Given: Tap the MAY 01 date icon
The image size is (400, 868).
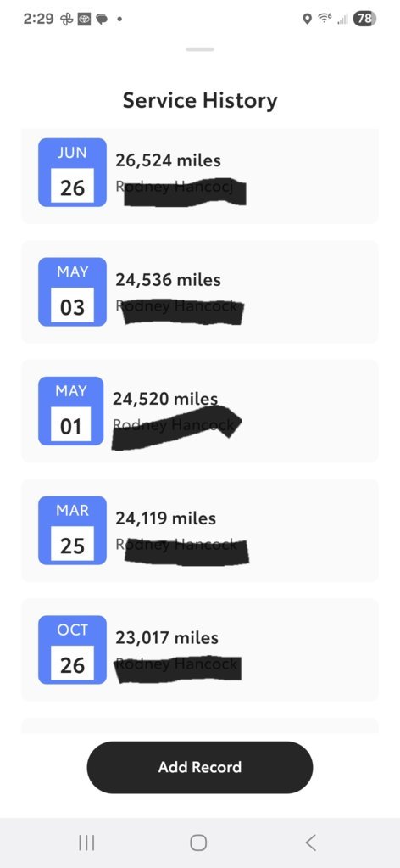Looking at the screenshot, I should pyautogui.click(x=71, y=411).
